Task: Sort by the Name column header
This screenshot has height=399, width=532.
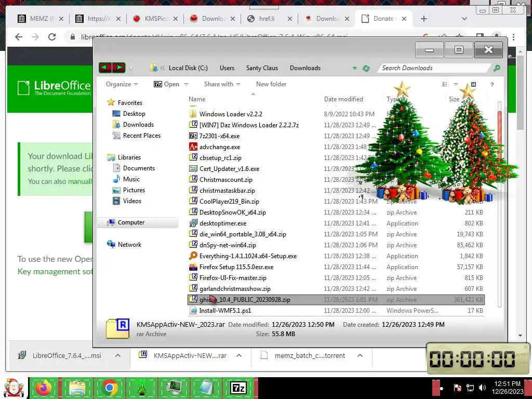Action: [197, 99]
